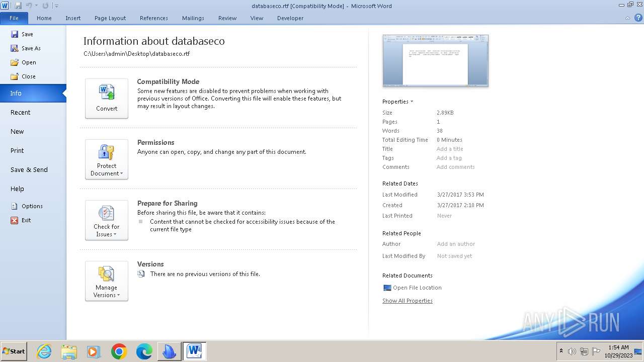Click the Word Help question mark icon
The width and height of the screenshot is (644, 362).
tap(638, 18)
